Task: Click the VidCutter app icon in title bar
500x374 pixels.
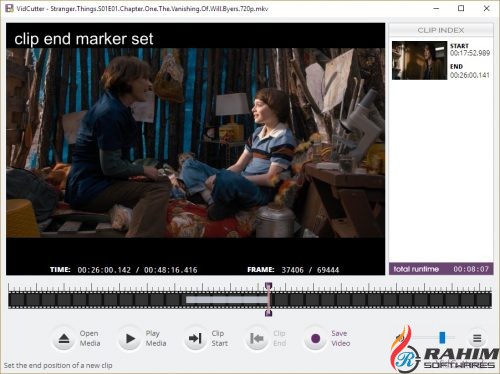Action: point(9,8)
